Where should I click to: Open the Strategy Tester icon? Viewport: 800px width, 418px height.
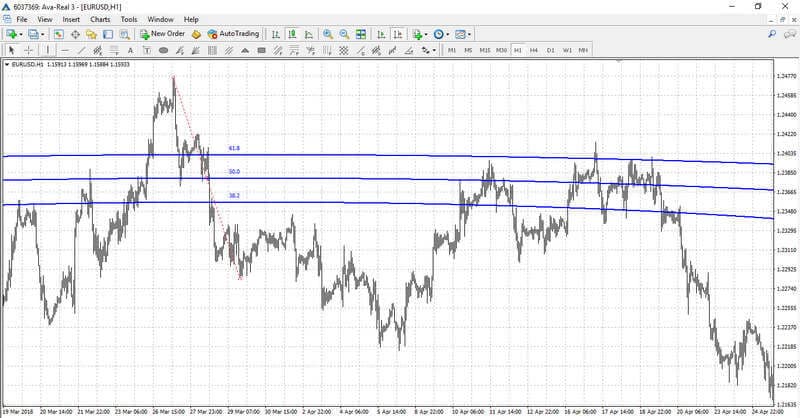click(x=124, y=34)
